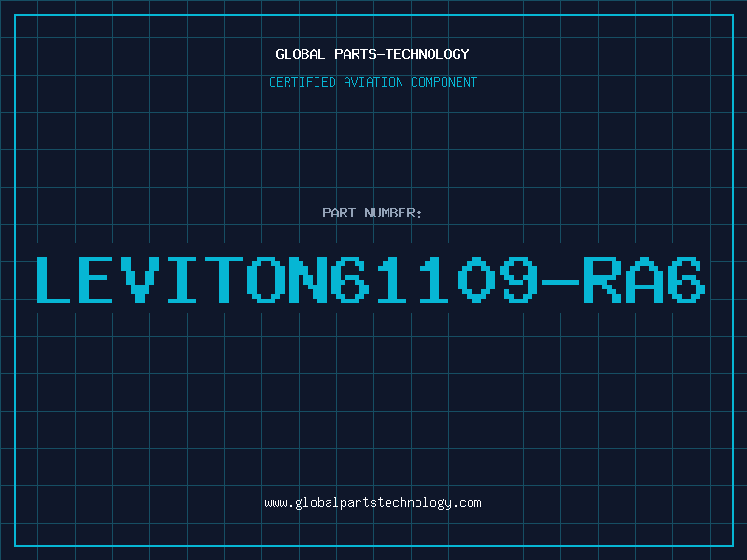Click the LEVITON portion of the part number

click(x=182, y=280)
